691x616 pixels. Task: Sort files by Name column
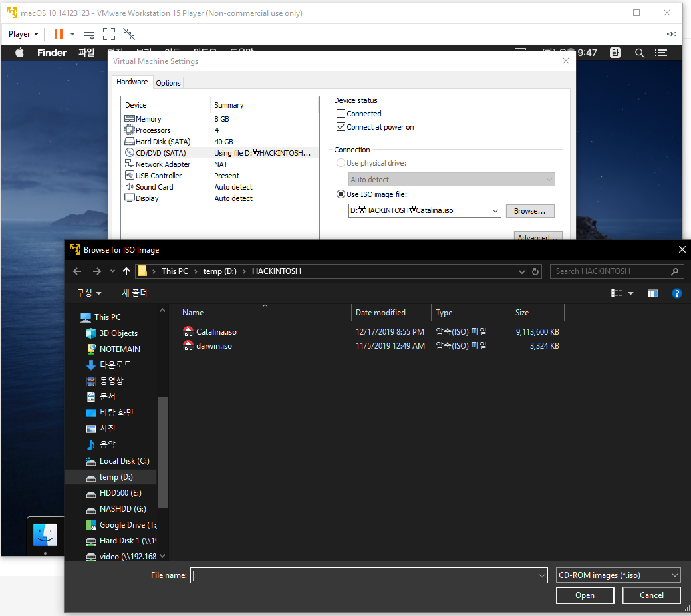(265, 313)
